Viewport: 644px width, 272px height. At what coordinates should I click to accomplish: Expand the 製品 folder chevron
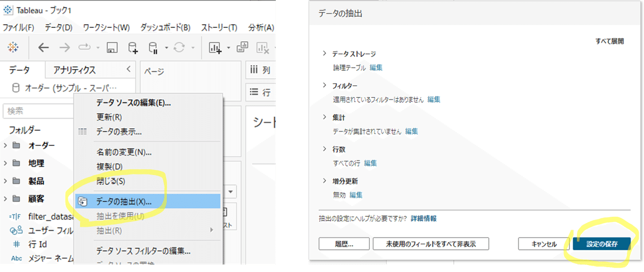pos(5,181)
